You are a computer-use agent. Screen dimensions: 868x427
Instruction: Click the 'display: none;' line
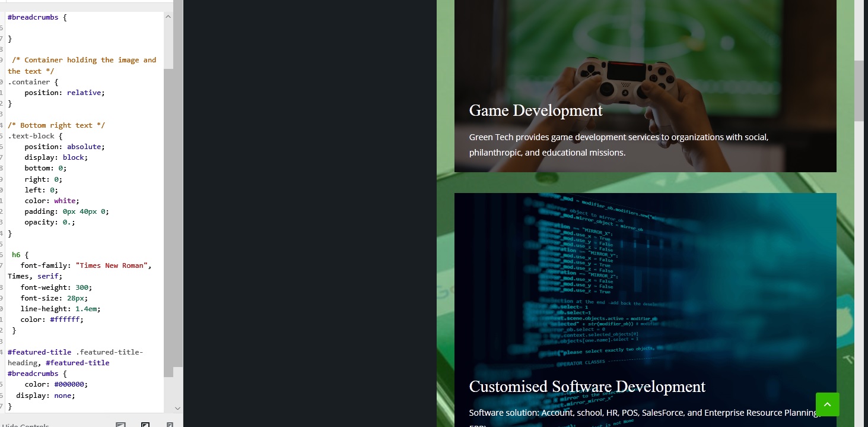[46, 395]
